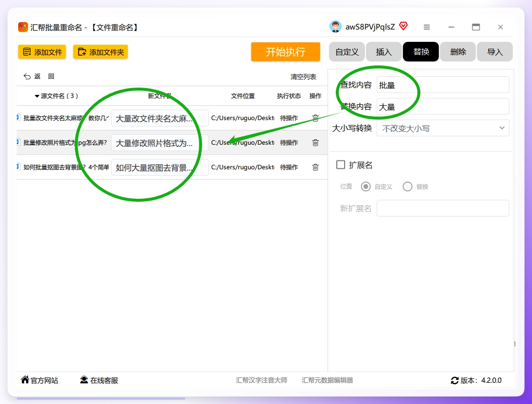Add files with 添加文件 button

[x=42, y=52]
